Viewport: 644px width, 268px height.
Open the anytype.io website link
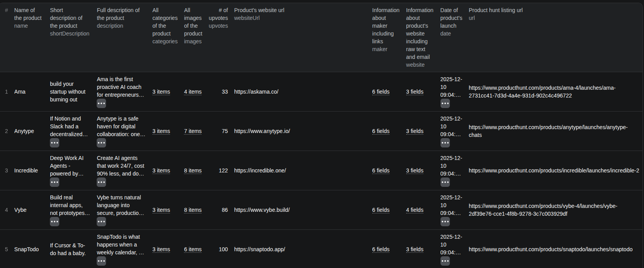(262, 131)
